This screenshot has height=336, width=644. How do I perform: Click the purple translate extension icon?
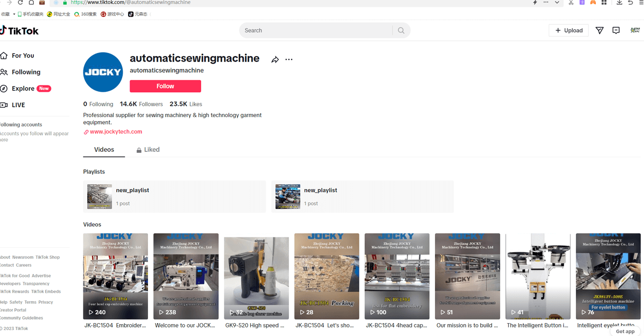[x=582, y=2]
